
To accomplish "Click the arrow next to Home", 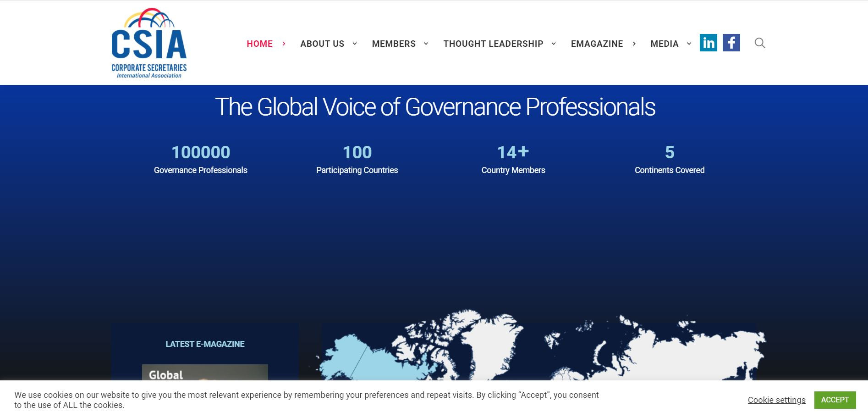I will click(x=284, y=44).
